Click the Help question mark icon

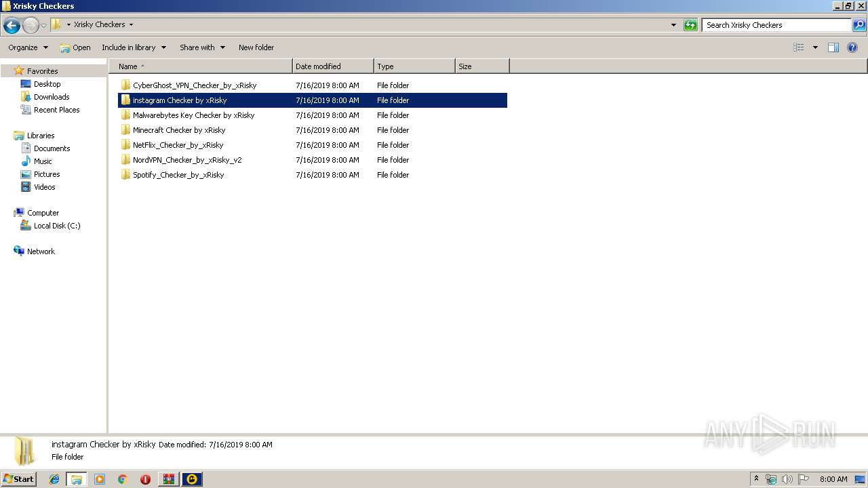click(x=853, y=47)
